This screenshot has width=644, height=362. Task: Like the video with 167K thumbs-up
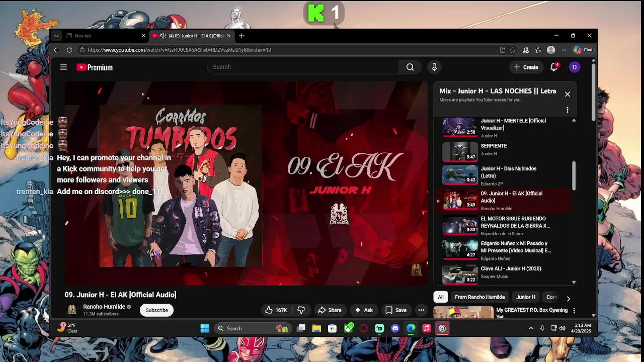coord(276,310)
